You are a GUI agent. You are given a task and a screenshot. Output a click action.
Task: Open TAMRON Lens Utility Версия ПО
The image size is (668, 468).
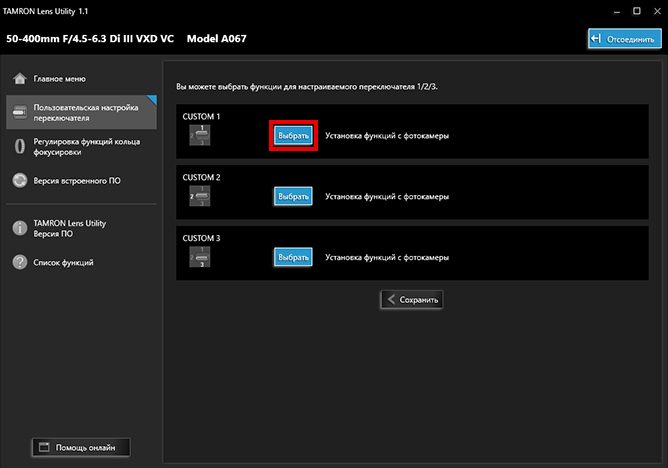[81, 228]
